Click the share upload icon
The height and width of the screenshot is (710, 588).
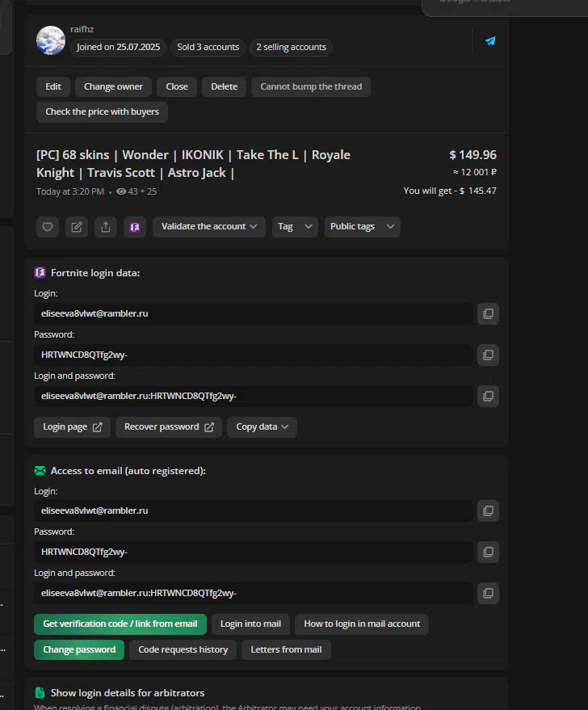[106, 227]
